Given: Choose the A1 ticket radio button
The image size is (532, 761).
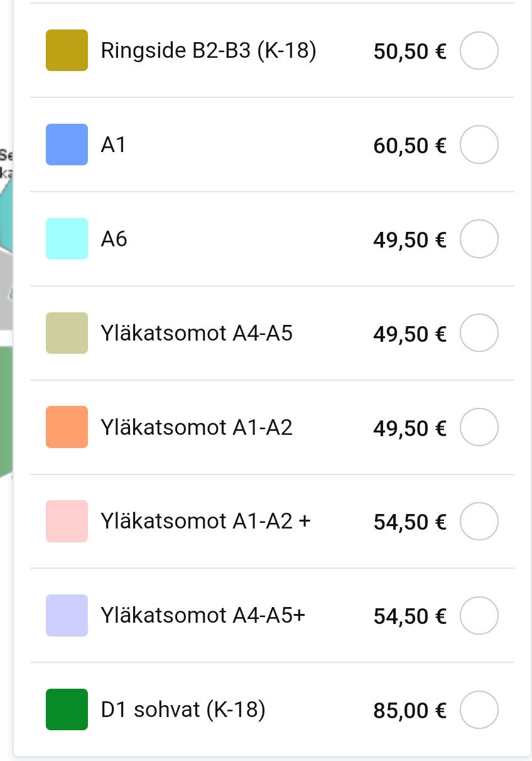Looking at the screenshot, I should click(479, 145).
